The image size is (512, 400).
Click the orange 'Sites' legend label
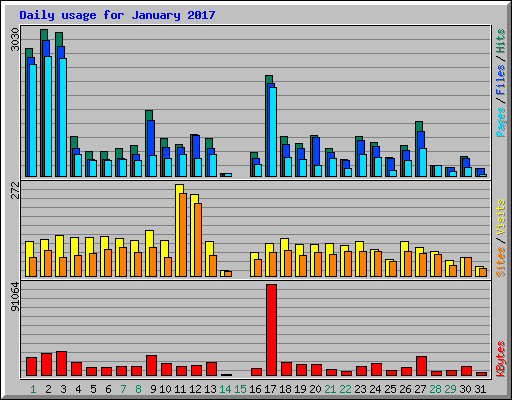501,262
